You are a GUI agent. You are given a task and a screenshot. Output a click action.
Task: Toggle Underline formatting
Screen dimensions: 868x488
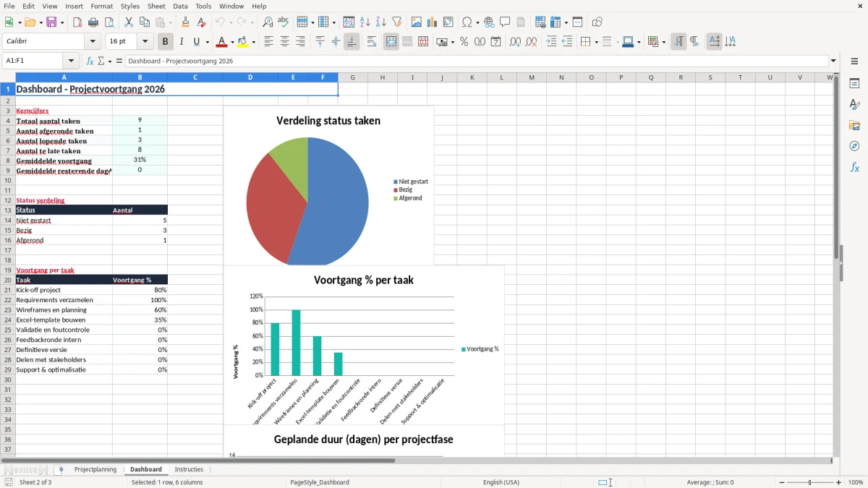197,42
